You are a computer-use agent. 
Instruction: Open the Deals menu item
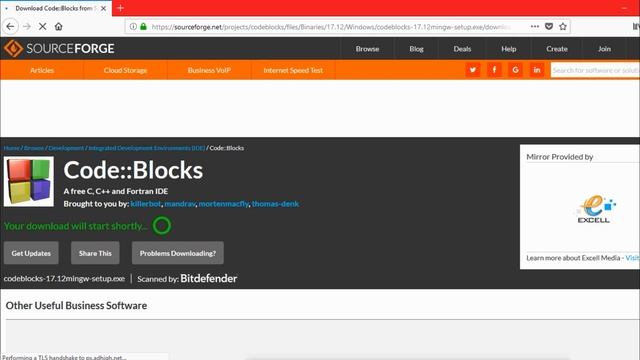pyautogui.click(x=462, y=49)
